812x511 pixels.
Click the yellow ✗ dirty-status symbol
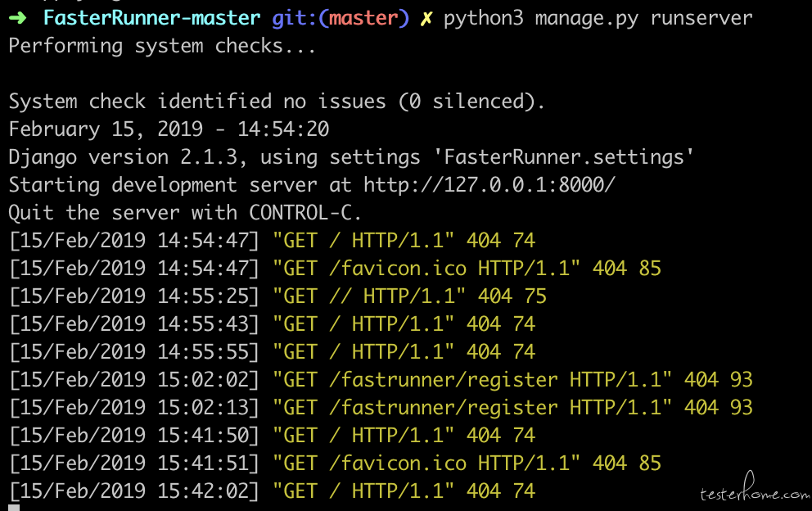pos(426,19)
